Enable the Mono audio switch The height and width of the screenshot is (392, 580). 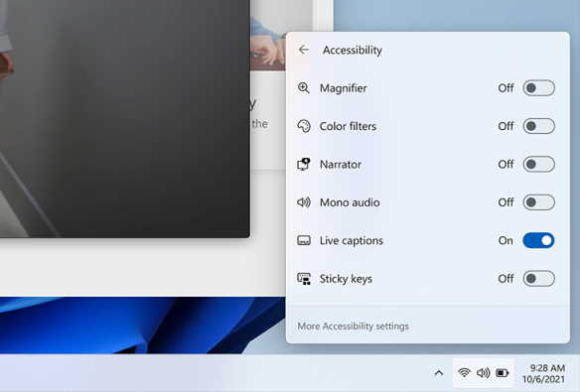pyautogui.click(x=538, y=202)
